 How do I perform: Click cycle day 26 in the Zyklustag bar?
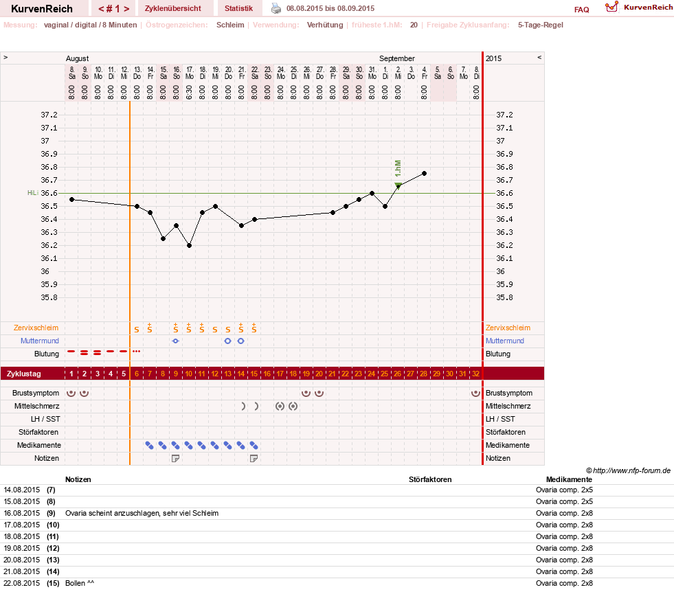point(398,374)
